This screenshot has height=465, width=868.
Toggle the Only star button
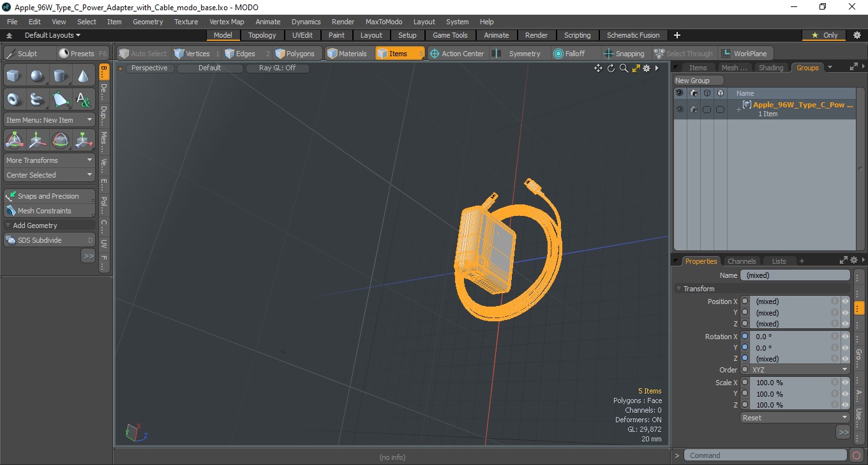pyautogui.click(x=825, y=35)
